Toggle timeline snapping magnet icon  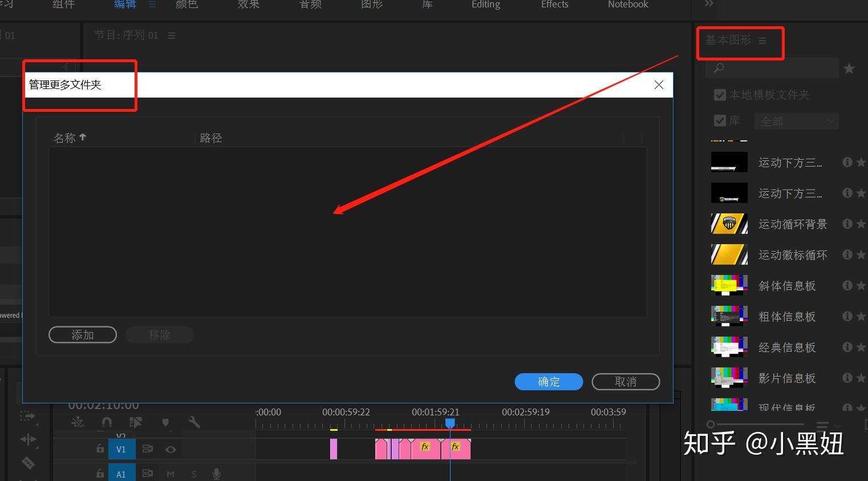coord(107,422)
